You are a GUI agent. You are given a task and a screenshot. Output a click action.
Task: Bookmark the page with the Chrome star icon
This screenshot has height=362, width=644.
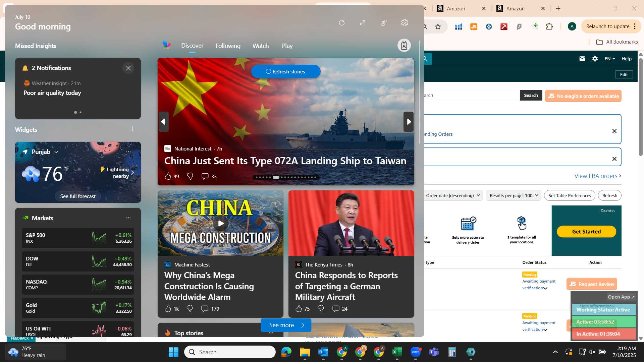[438, 26]
